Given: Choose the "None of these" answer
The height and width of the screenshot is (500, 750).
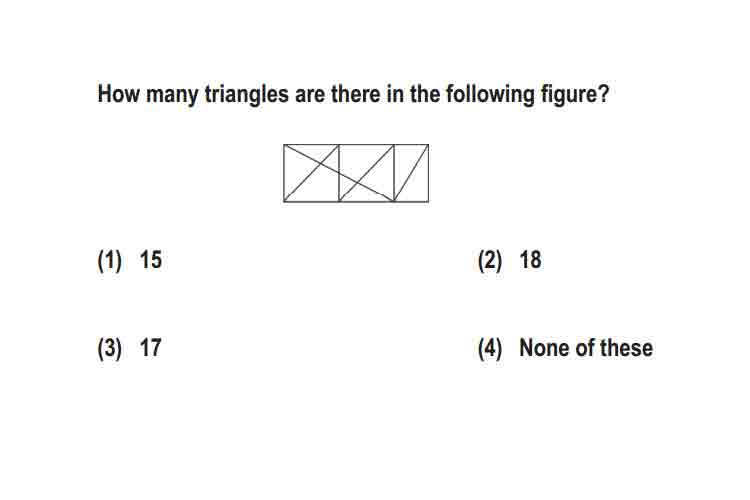Looking at the screenshot, I should click(x=586, y=348).
